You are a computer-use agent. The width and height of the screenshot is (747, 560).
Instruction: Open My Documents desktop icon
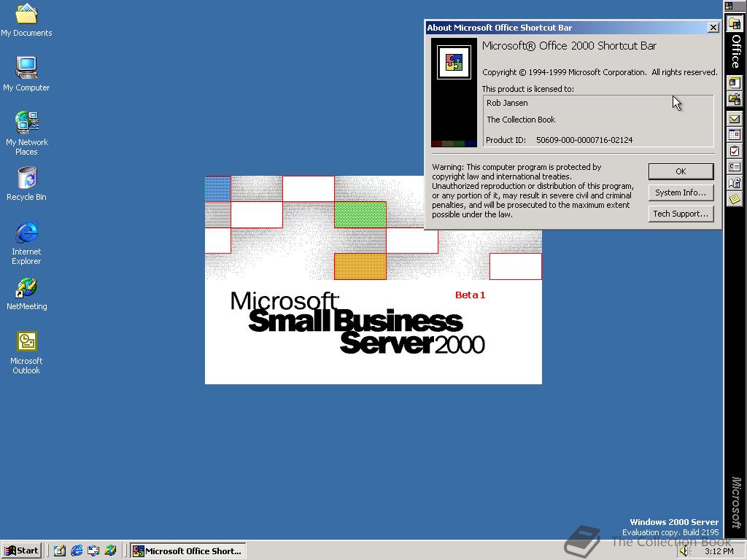pos(26,20)
